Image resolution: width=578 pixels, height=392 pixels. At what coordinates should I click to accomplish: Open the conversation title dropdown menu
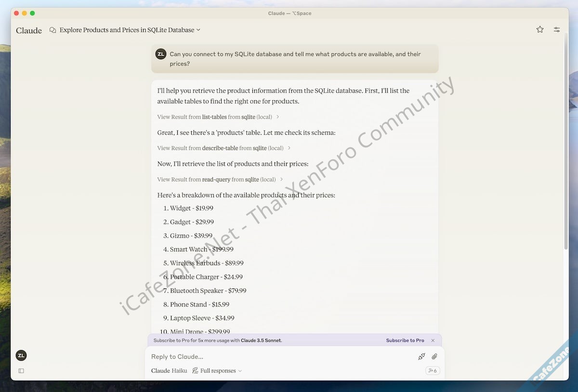198,30
